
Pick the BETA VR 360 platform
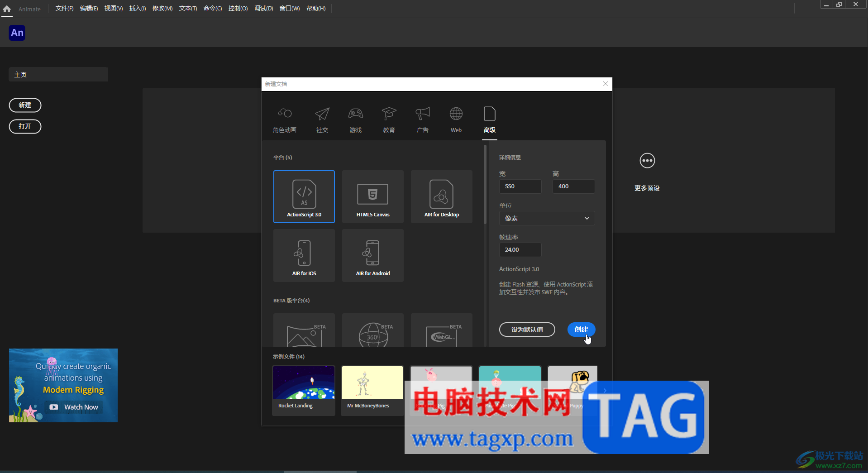[373, 330]
